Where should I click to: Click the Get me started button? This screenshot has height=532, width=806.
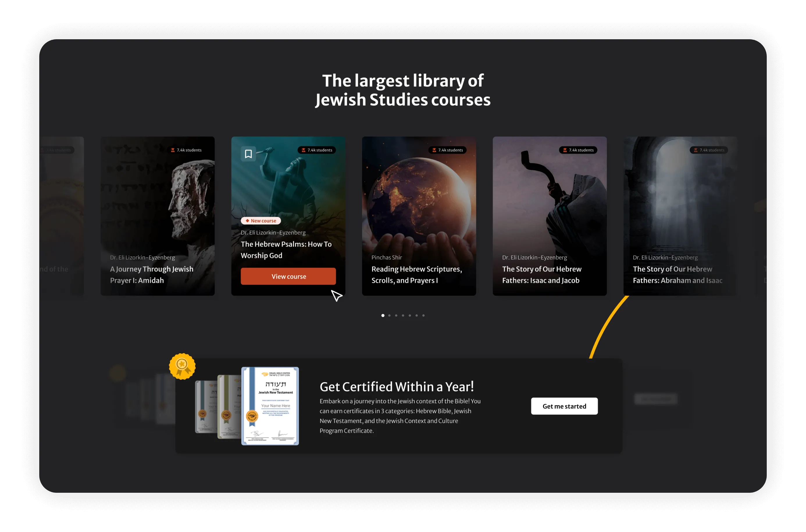(x=564, y=406)
